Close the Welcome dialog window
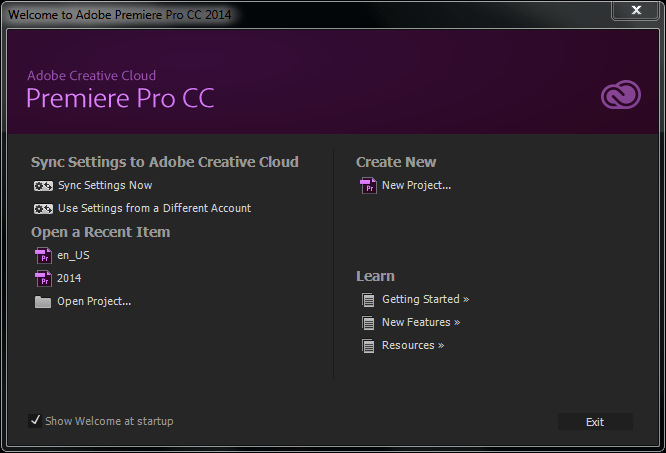The width and height of the screenshot is (666, 453). (636, 11)
